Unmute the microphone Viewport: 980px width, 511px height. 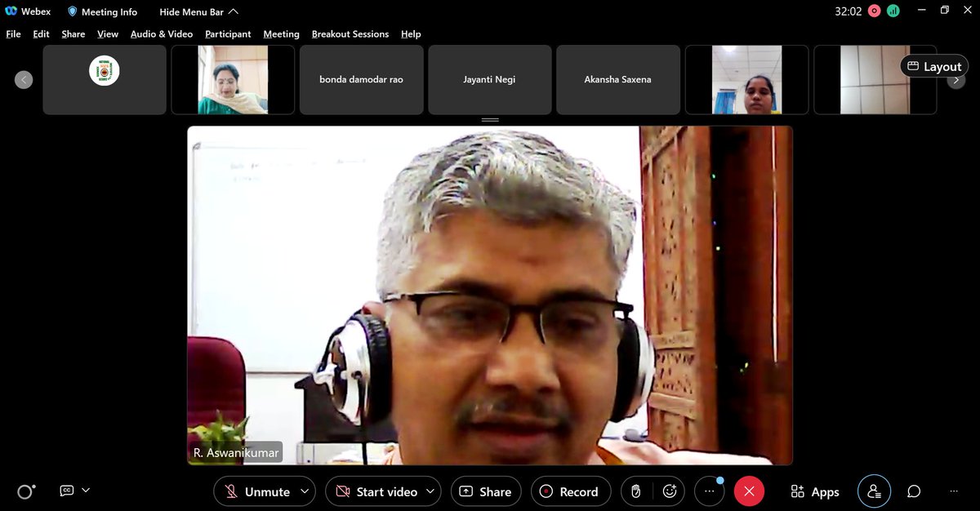256,491
